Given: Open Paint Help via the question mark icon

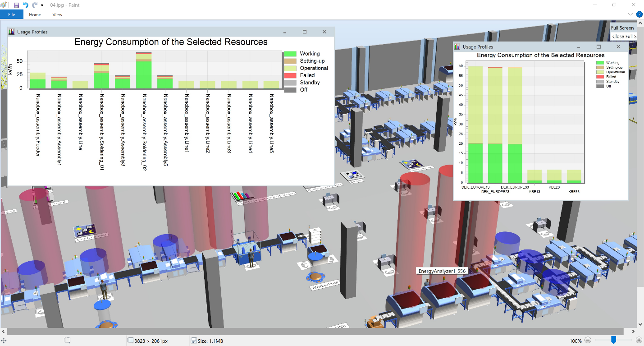Looking at the screenshot, I should (x=639, y=14).
